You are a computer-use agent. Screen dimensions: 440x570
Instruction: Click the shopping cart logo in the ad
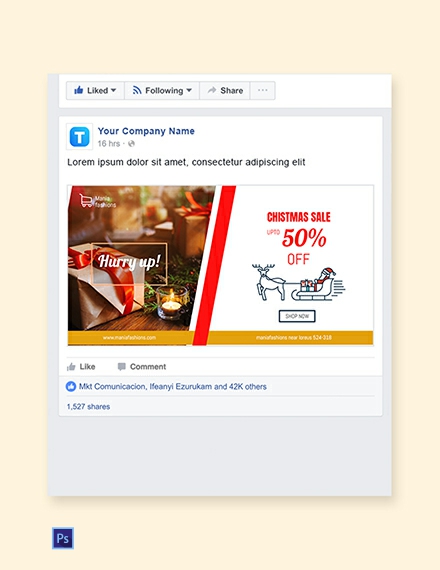click(x=86, y=201)
